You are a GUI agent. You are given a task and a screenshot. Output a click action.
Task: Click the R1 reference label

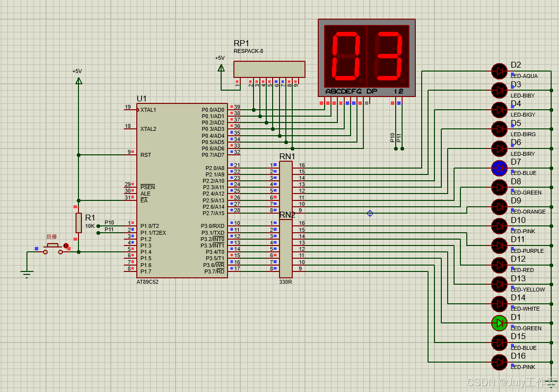[90, 218]
